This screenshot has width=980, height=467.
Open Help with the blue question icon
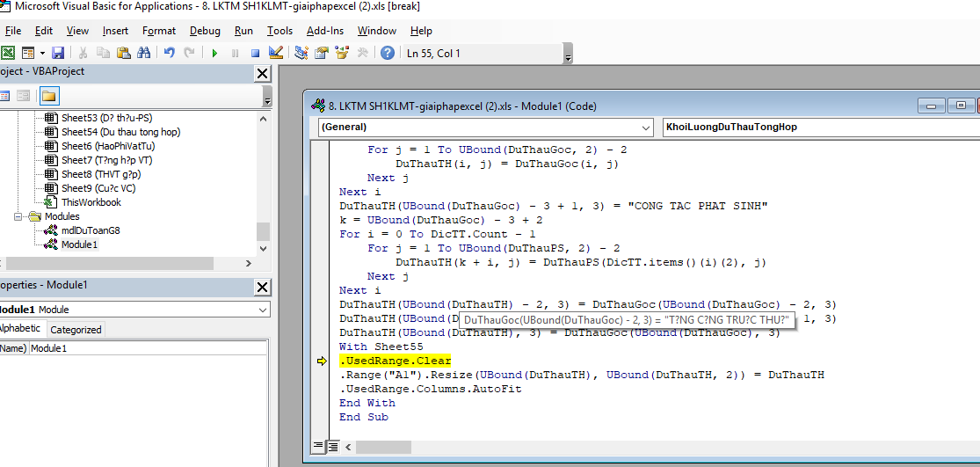pos(388,53)
